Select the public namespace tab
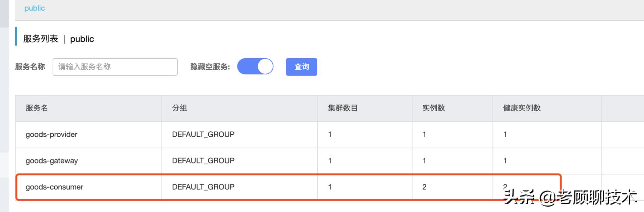Screen dimensions: 644x212 pos(35,8)
